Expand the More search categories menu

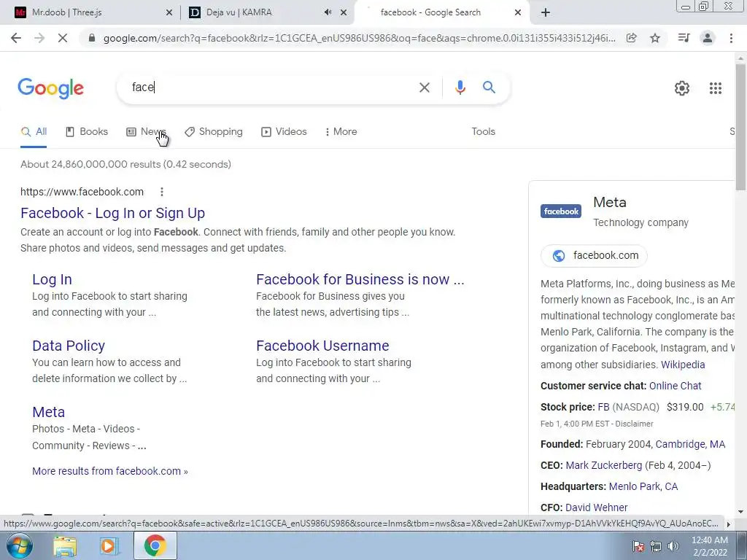click(341, 132)
